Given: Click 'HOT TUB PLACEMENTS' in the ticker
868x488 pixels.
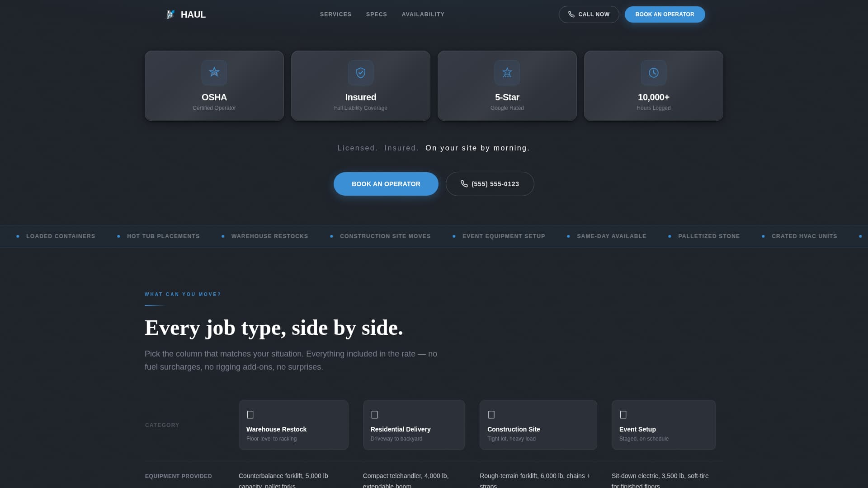Looking at the screenshot, I should tap(163, 236).
